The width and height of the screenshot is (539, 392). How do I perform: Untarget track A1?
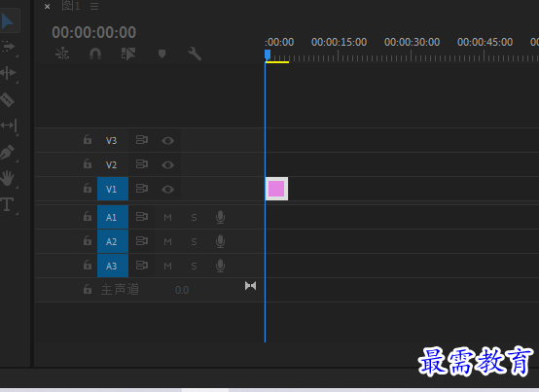113,217
